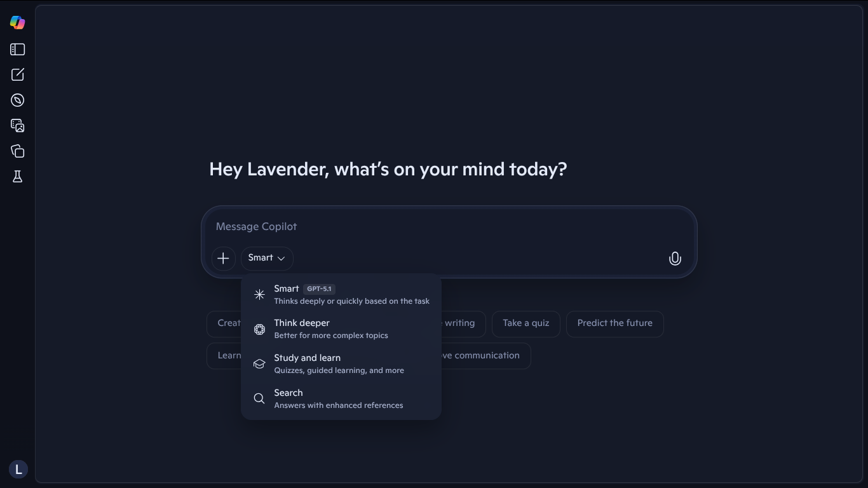Start voice input with the microphone icon

tap(675, 259)
